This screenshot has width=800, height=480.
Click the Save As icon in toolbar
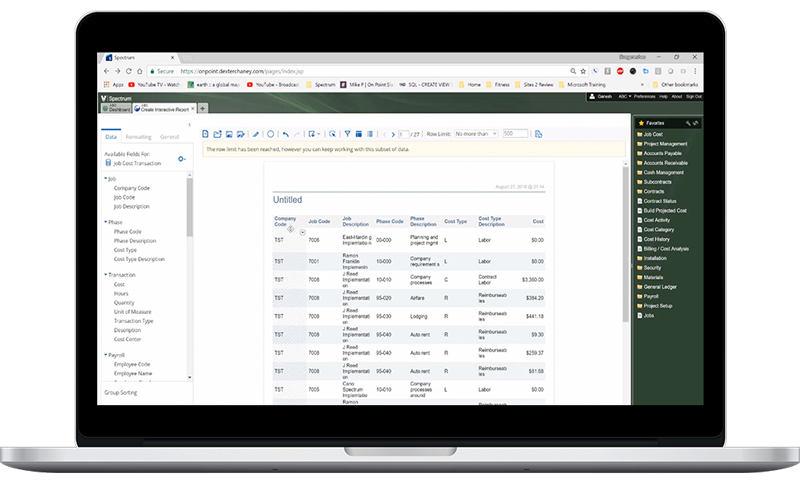coord(241,134)
